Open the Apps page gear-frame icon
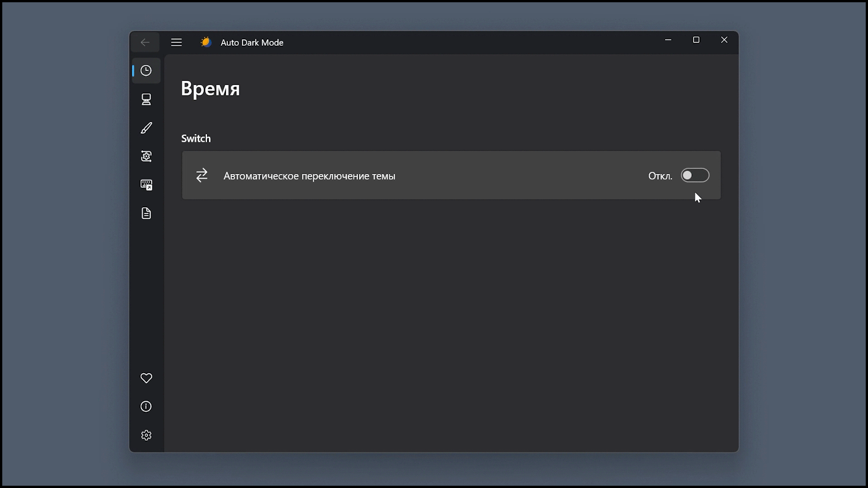Image resolution: width=868 pixels, height=488 pixels. [x=146, y=156]
